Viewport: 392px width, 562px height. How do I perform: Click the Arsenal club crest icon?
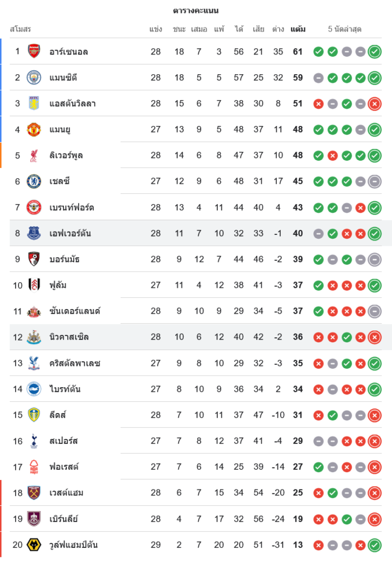(x=34, y=52)
